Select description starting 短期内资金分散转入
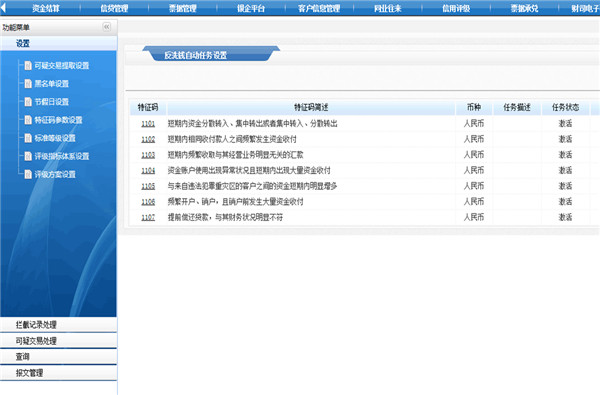This screenshot has width=600, height=395. pos(253,123)
